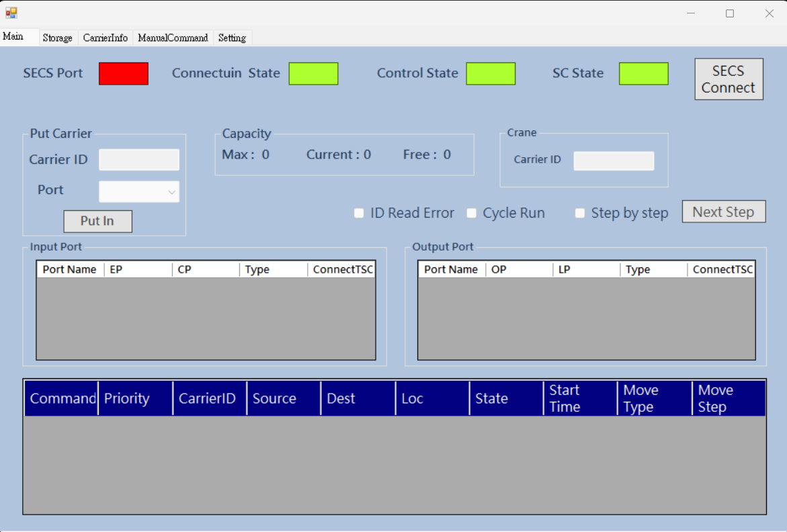Focus the Put Carrier Carrier ID field
The height and width of the screenshot is (532, 787).
139,160
